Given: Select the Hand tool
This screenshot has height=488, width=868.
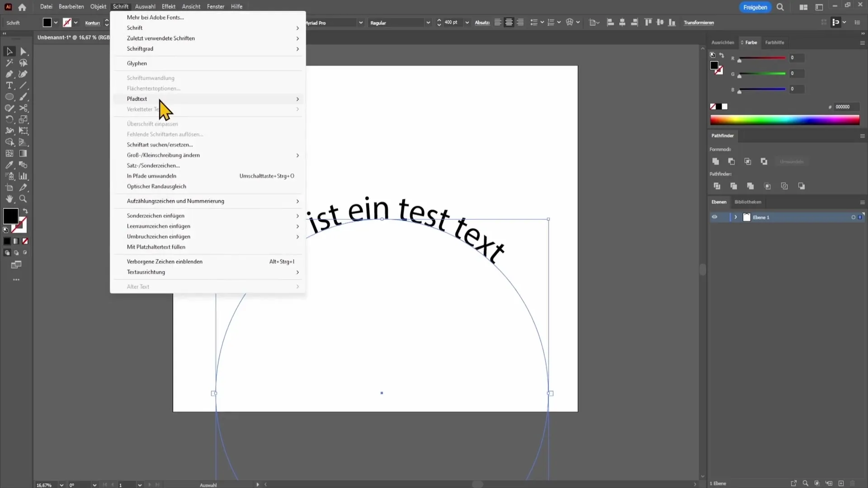Looking at the screenshot, I should click(x=9, y=199).
